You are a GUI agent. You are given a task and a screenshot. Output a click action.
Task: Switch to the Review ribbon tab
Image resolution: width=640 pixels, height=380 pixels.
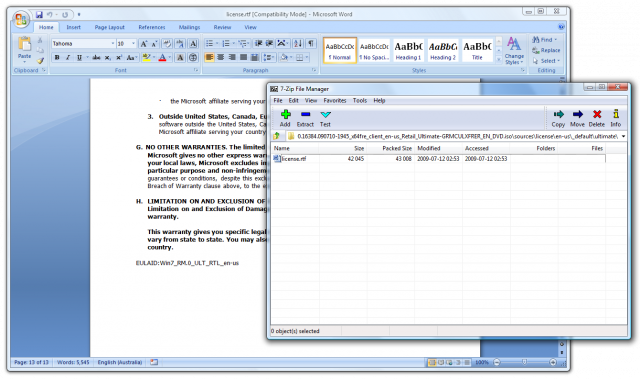click(222, 27)
